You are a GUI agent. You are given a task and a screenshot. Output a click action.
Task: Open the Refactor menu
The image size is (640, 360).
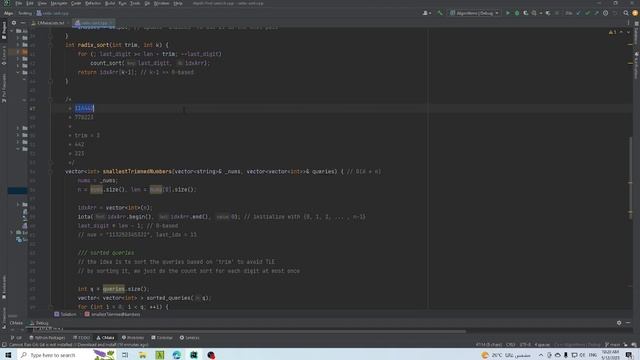[x=93, y=3]
